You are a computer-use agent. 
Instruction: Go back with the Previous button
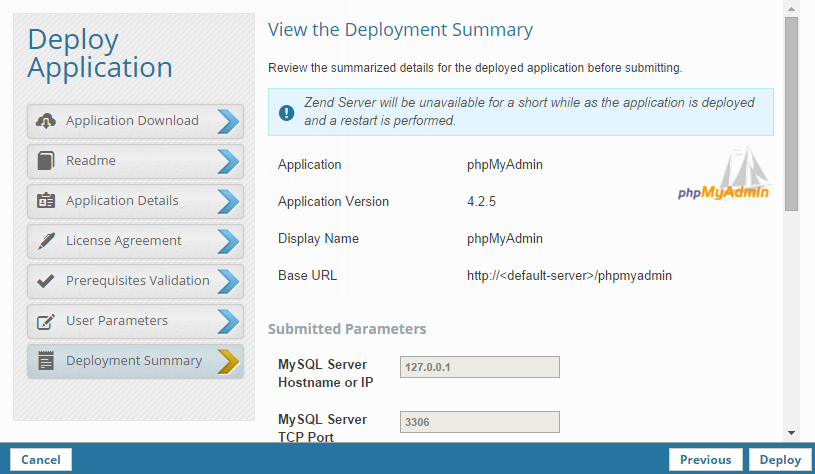(705, 460)
